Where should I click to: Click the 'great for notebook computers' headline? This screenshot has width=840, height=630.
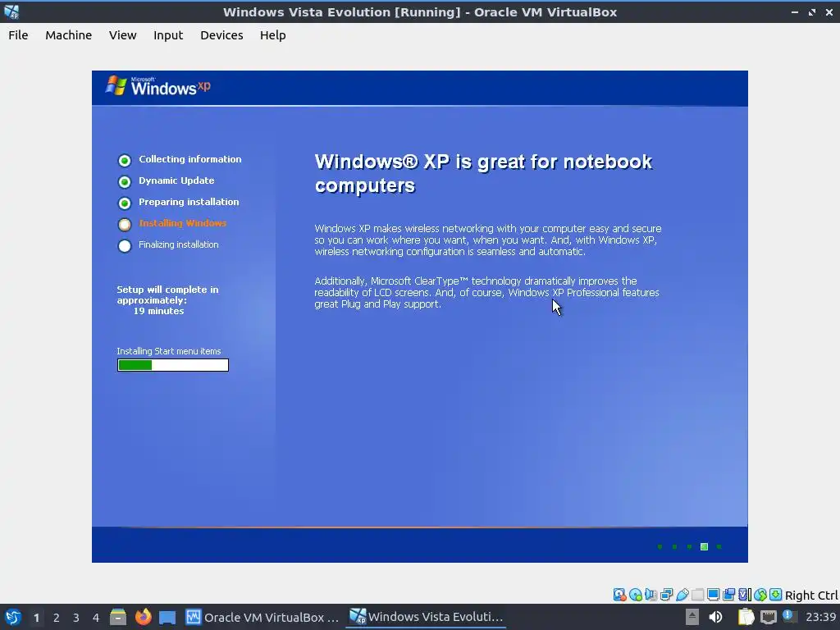(x=483, y=173)
